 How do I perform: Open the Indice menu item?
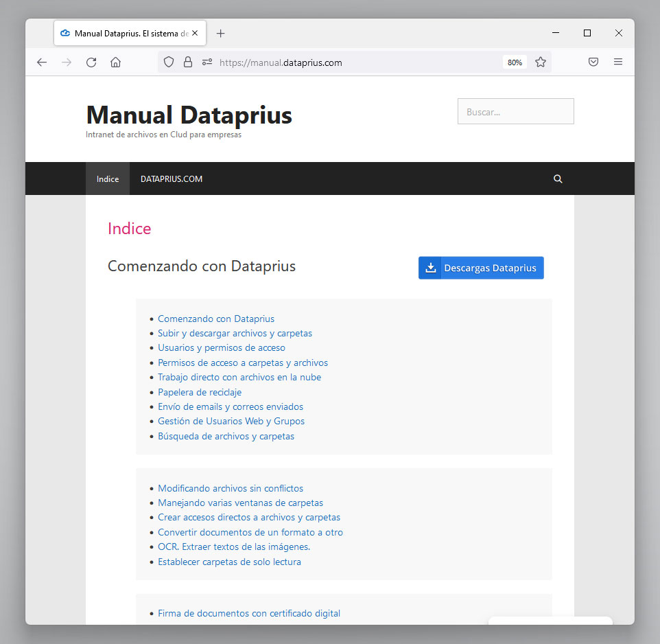[x=108, y=179]
